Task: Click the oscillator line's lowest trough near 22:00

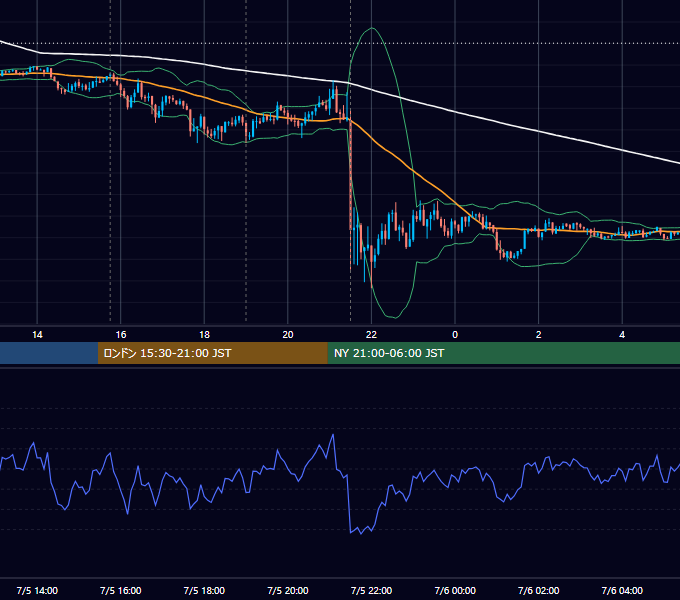Action: tap(361, 533)
